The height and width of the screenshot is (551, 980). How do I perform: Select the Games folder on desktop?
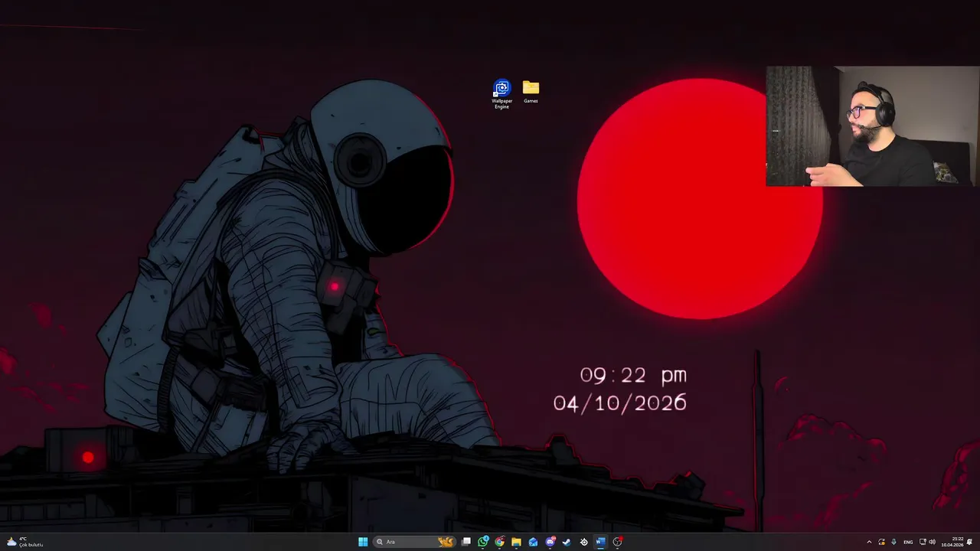531,92
